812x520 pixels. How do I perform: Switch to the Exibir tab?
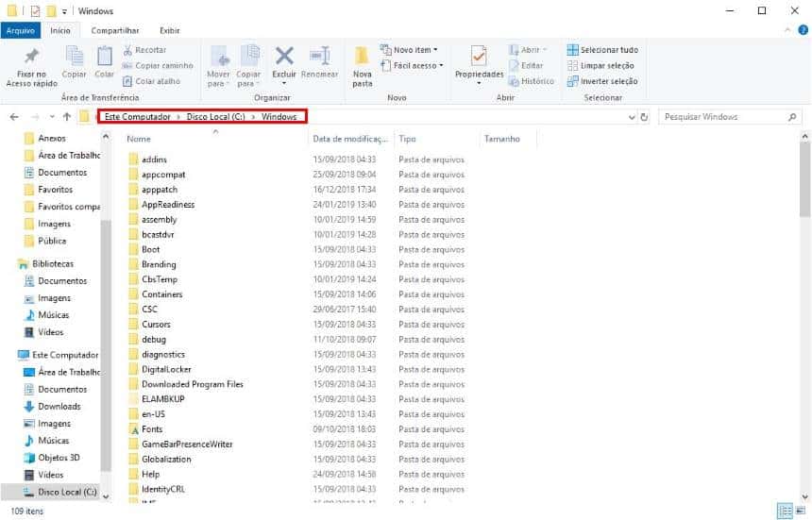click(x=169, y=30)
